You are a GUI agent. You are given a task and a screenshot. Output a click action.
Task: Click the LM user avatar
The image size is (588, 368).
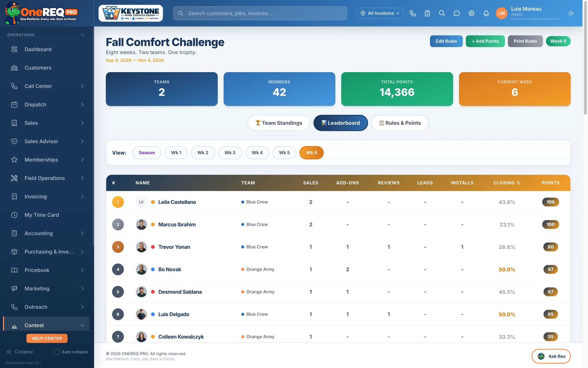pyautogui.click(x=501, y=13)
